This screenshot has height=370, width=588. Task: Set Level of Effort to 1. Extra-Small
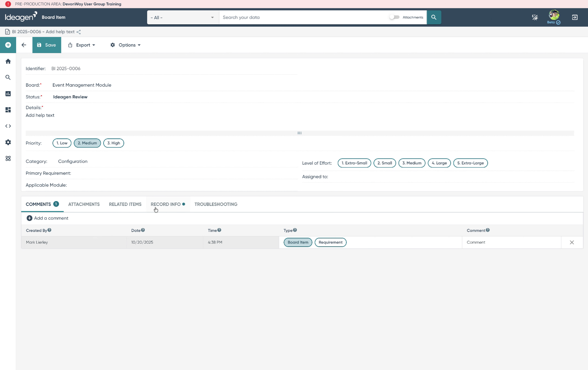[x=354, y=163]
